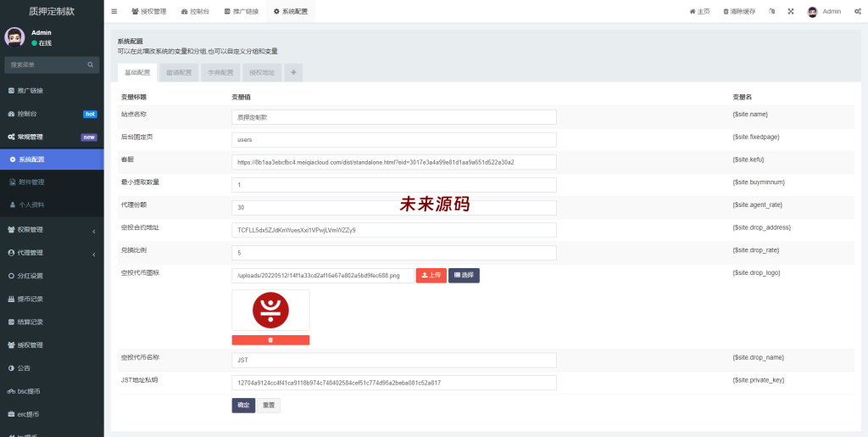Toggle fullscreen with the expand icon
The width and height of the screenshot is (868, 437).
tap(791, 11)
